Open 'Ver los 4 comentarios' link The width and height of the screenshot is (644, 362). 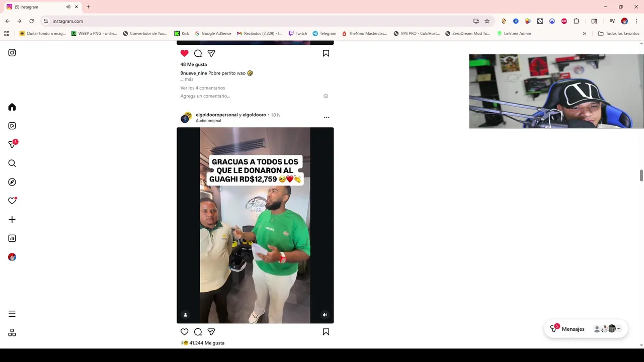[203, 88]
